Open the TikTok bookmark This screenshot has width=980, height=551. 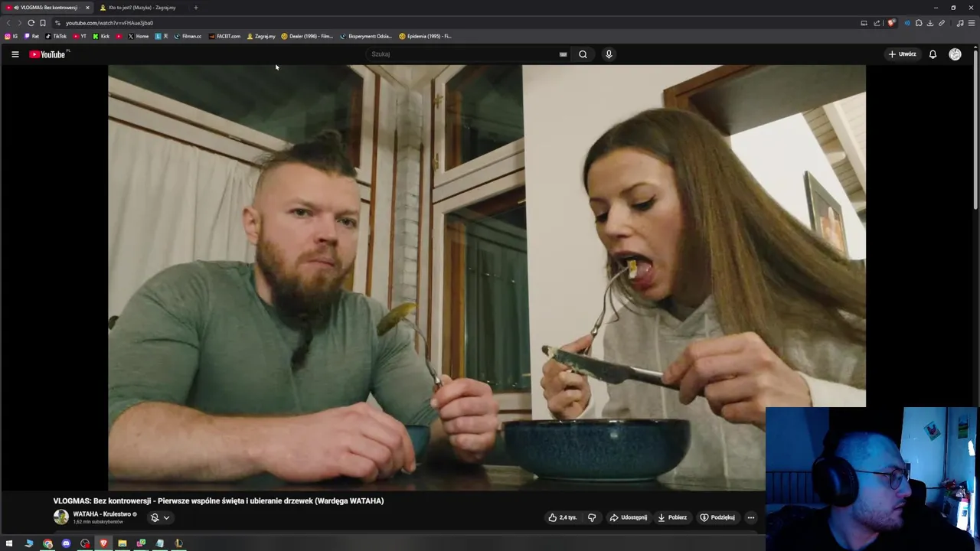(56, 36)
